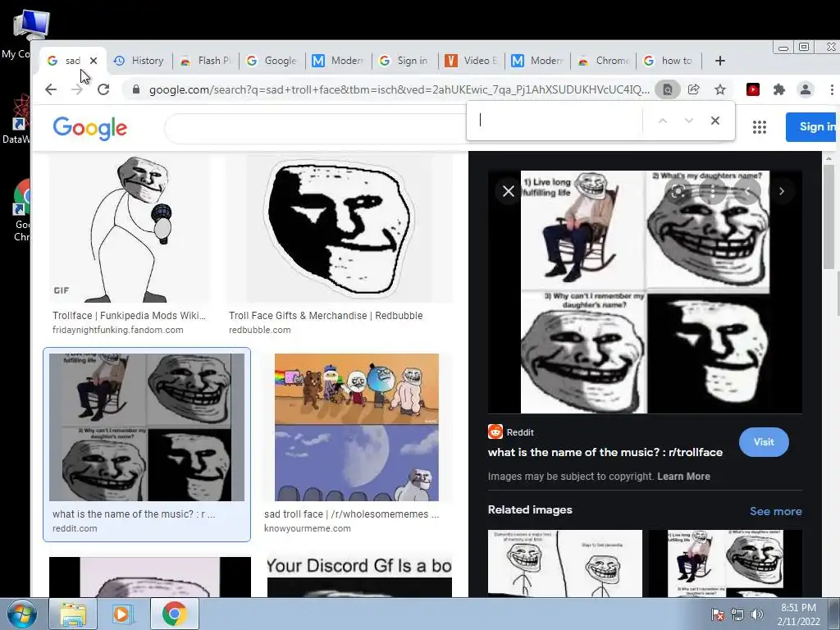Switch to the Chrome tab

click(605, 61)
